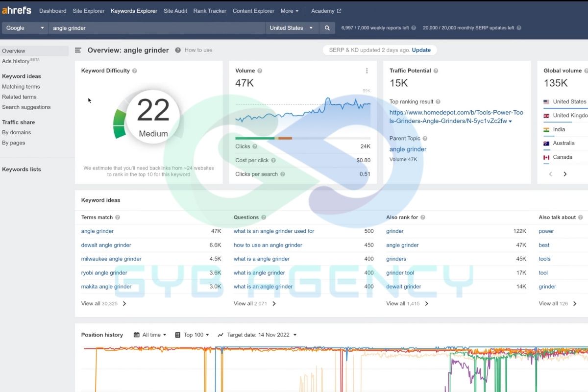588x392 pixels.
Task: Open how to use an angle grinder question
Action: tap(268, 245)
